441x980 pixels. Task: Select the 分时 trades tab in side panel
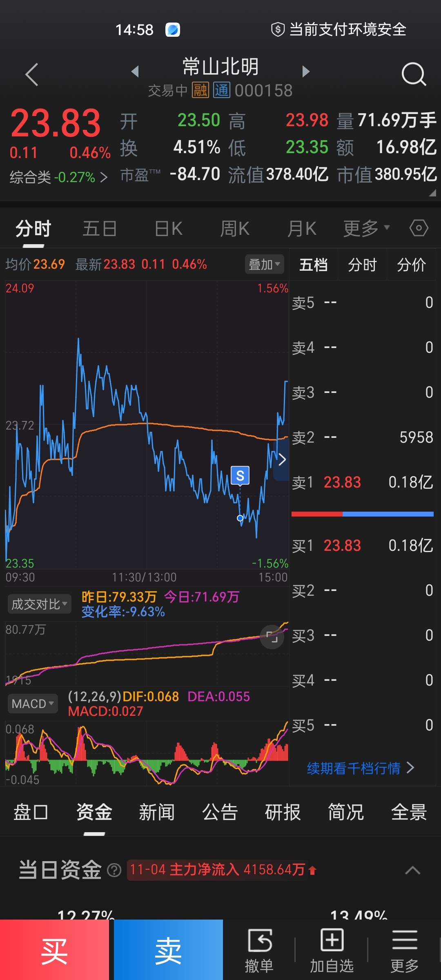(x=362, y=265)
